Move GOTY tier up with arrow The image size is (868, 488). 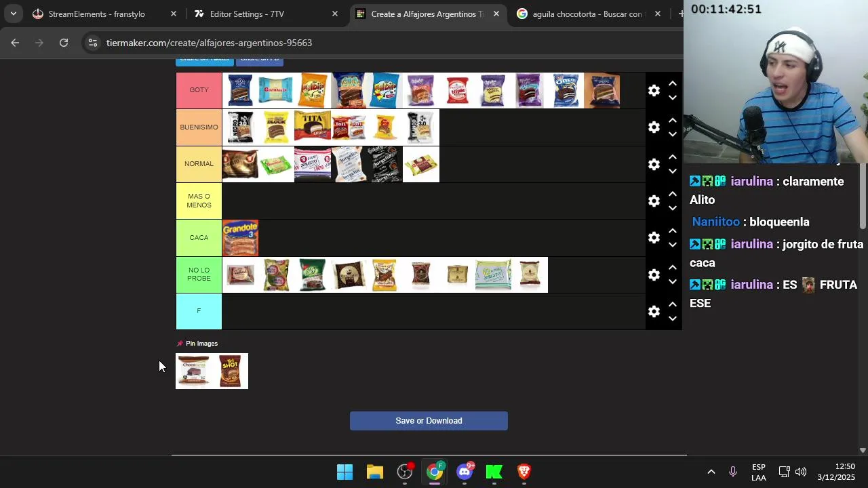[672, 83]
